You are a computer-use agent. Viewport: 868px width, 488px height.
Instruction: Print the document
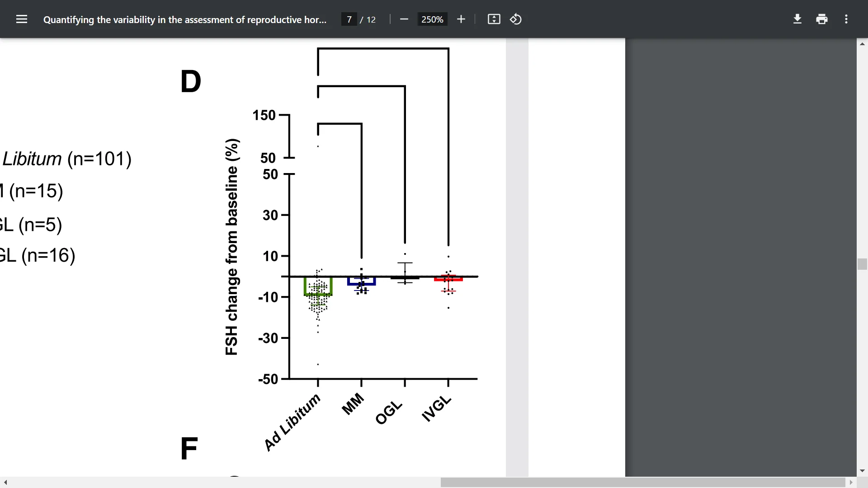(x=822, y=19)
